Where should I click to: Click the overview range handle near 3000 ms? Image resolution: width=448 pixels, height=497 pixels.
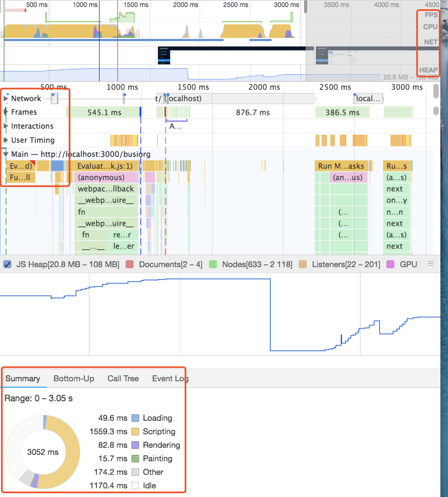click(306, 6)
